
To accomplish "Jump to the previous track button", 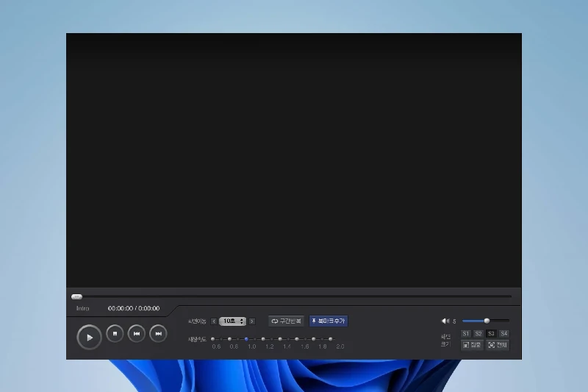I will pos(137,334).
